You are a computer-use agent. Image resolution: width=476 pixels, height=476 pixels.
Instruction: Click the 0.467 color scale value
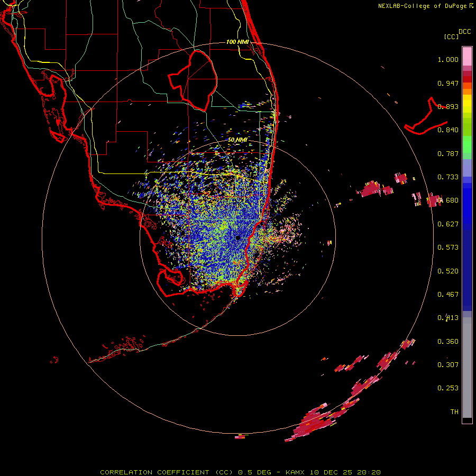(x=448, y=295)
